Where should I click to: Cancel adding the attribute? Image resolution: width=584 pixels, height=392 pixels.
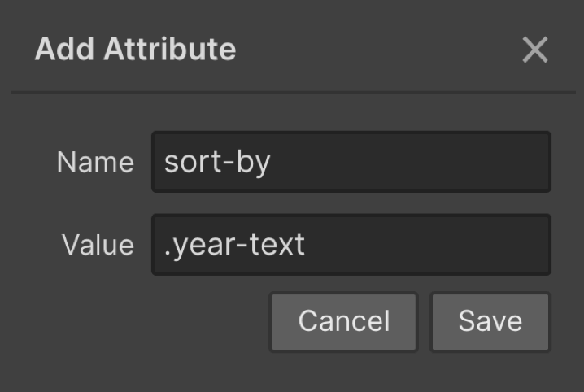coord(343,321)
